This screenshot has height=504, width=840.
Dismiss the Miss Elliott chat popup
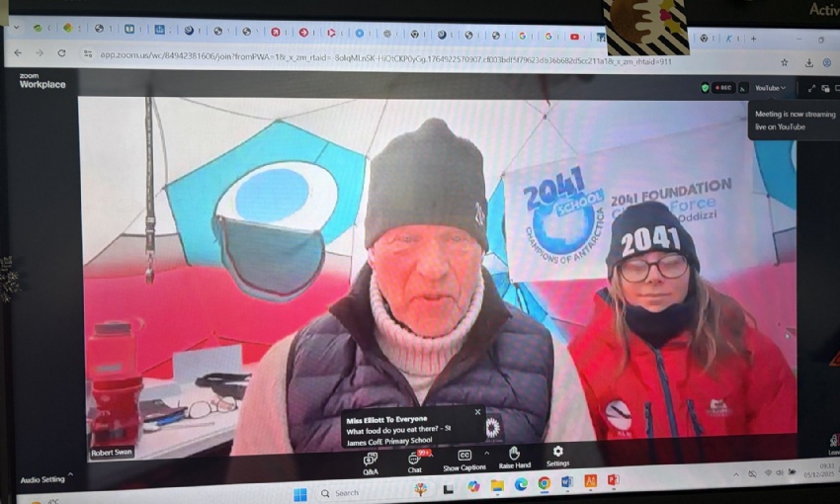(477, 412)
